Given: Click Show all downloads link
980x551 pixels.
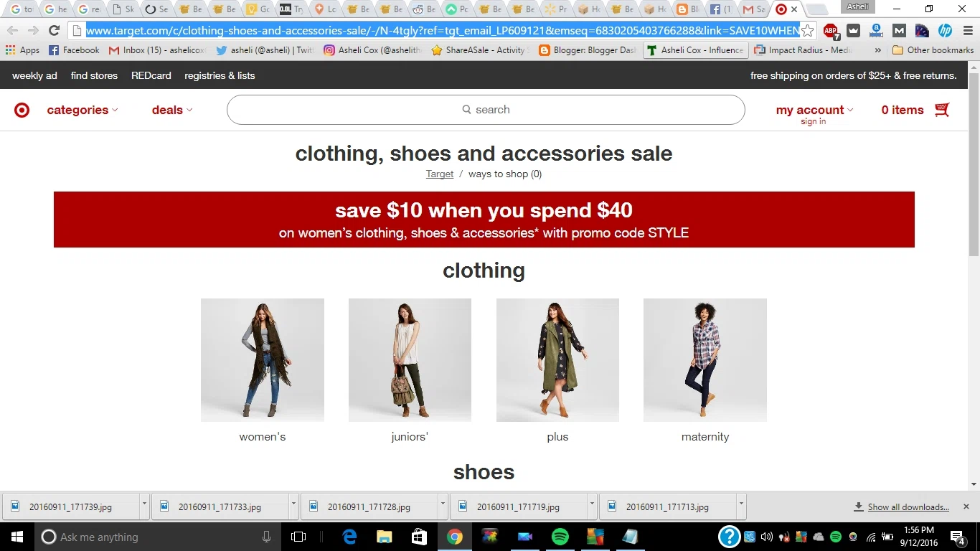Looking at the screenshot, I should 908,507.
